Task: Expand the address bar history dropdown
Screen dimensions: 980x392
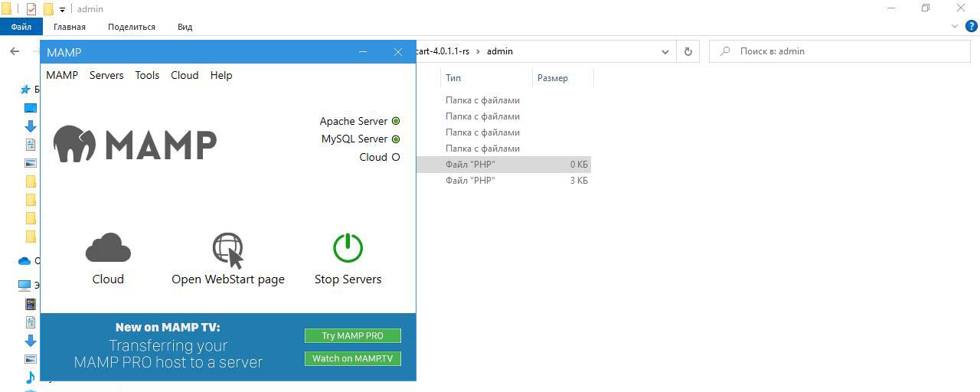Action: pyautogui.click(x=665, y=51)
